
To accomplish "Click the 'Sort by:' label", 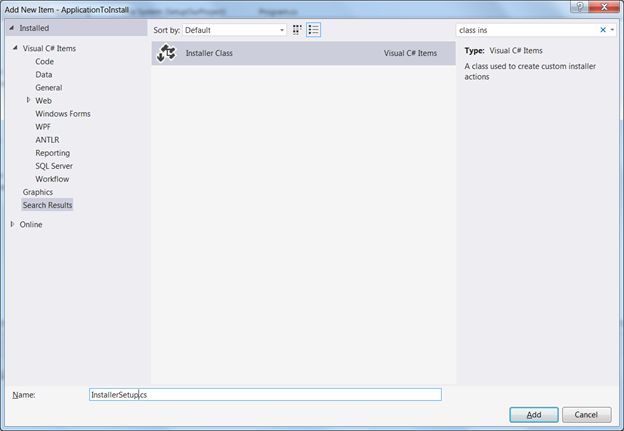I will click(x=166, y=30).
